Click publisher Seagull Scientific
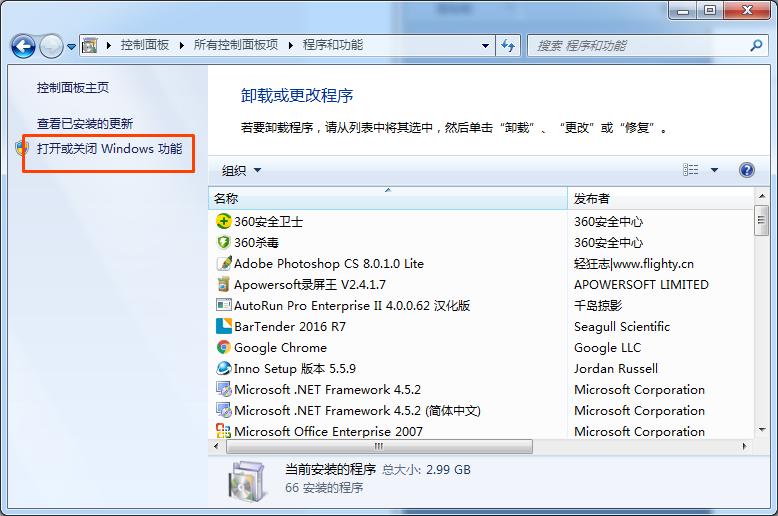Image resolution: width=778 pixels, height=516 pixels. tap(622, 326)
